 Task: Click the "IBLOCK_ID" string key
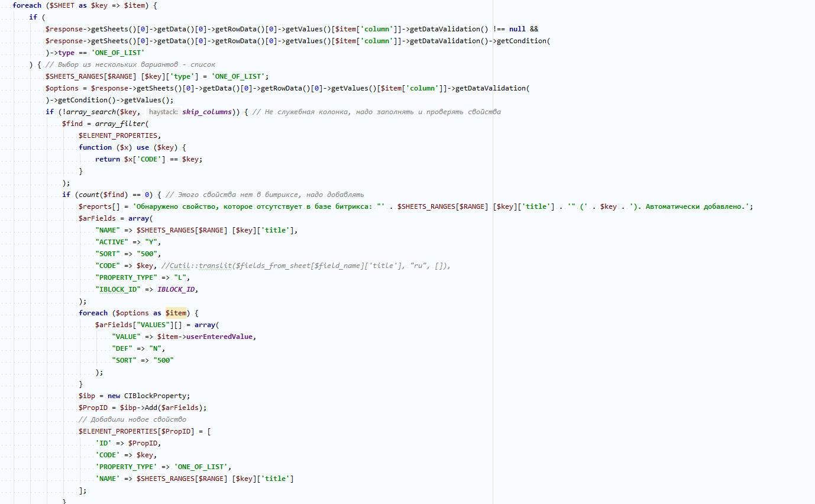pyautogui.click(x=118, y=289)
